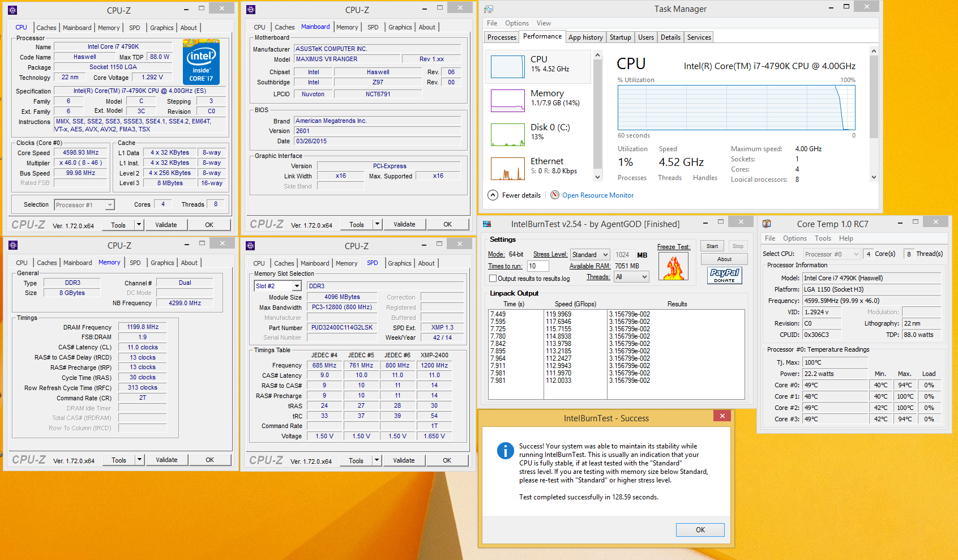Open File menu in Core Temp
Viewport: 958px width, 560px height.
tap(770, 238)
